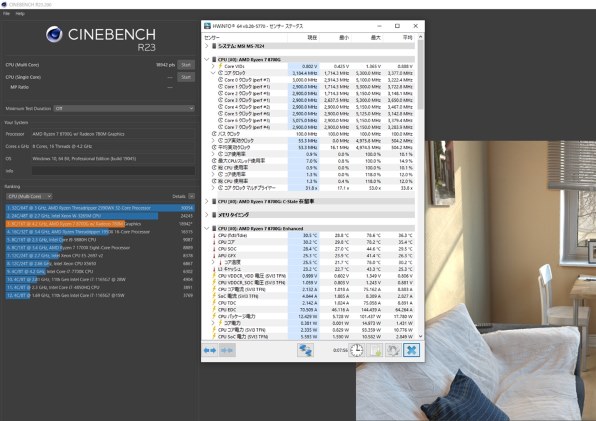Open the File menu in Cinebench

click(x=6, y=14)
